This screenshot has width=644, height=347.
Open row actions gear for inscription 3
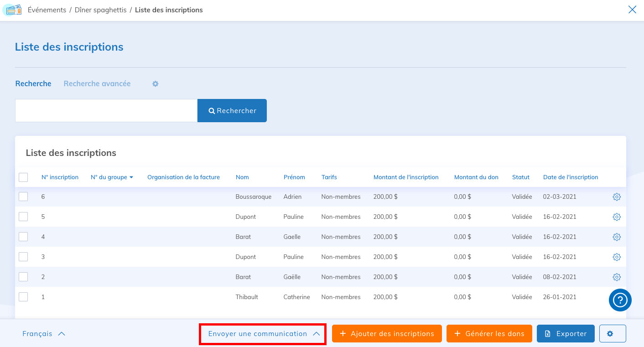click(617, 257)
